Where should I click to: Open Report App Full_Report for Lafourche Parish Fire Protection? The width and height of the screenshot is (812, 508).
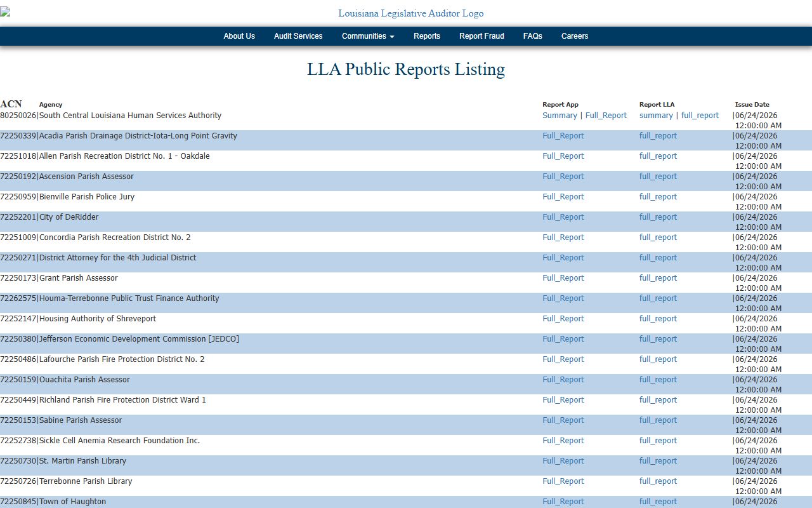point(563,359)
